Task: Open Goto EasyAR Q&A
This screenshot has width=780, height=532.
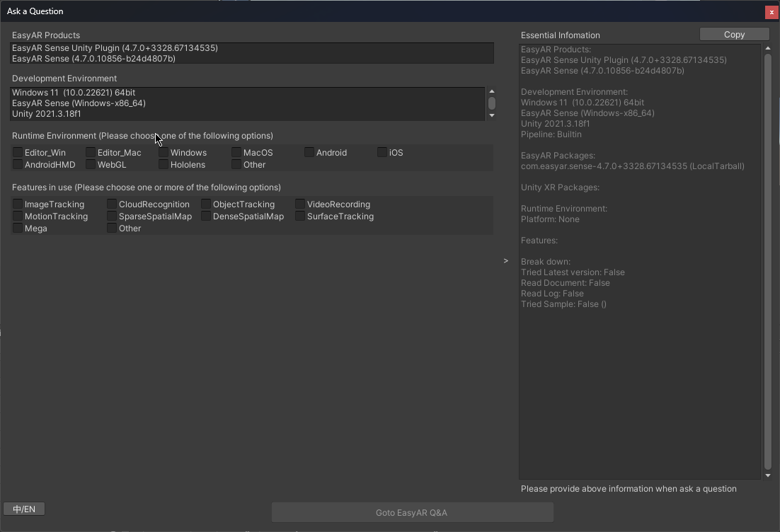Action: click(x=412, y=513)
